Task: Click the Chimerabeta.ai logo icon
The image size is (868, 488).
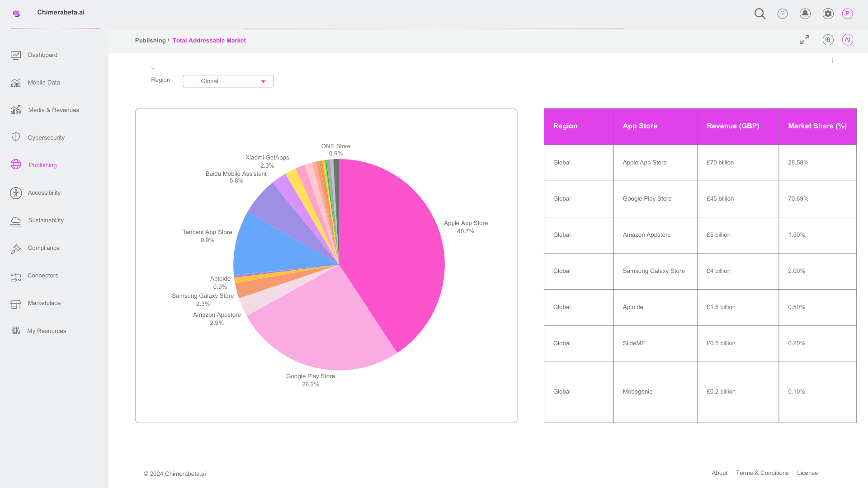Action: pos(17,14)
